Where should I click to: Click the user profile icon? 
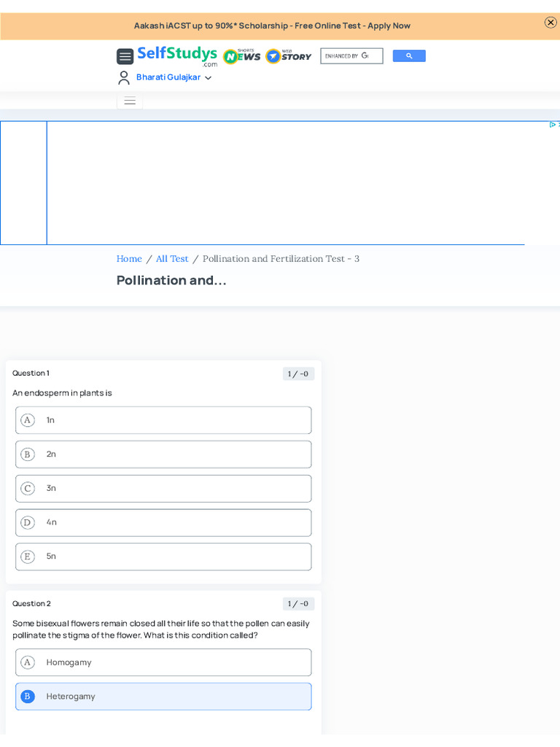coord(124,77)
